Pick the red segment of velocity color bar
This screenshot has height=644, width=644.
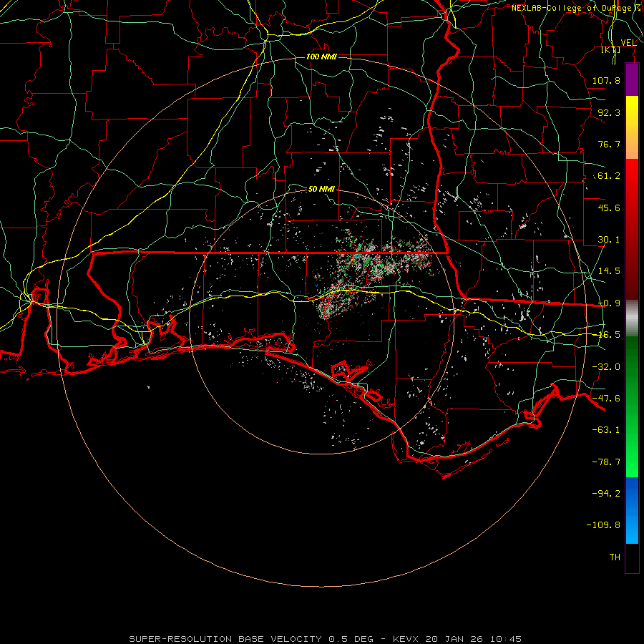tap(632, 229)
